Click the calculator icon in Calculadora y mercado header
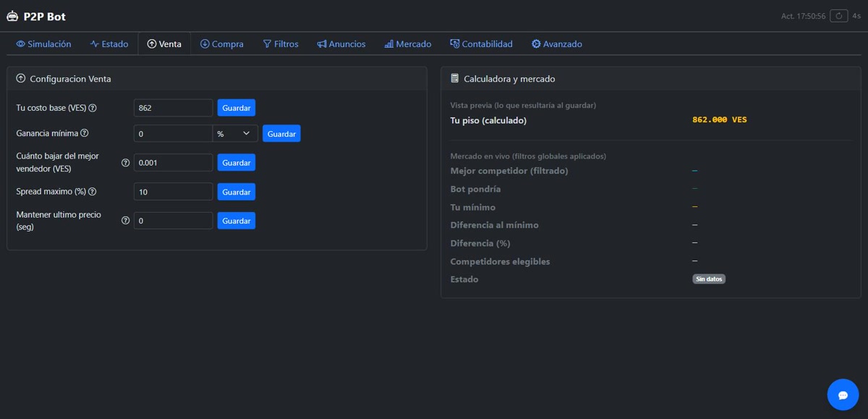This screenshot has width=868, height=419. click(454, 78)
